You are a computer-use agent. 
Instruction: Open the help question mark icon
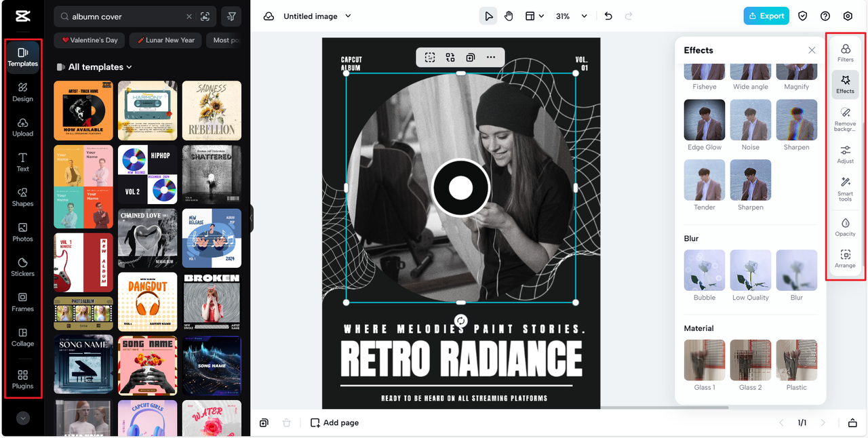(825, 16)
